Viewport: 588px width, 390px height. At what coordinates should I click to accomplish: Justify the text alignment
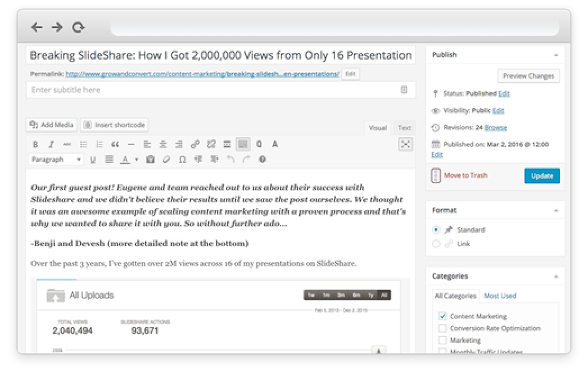pyautogui.click(x=109, y=160)
